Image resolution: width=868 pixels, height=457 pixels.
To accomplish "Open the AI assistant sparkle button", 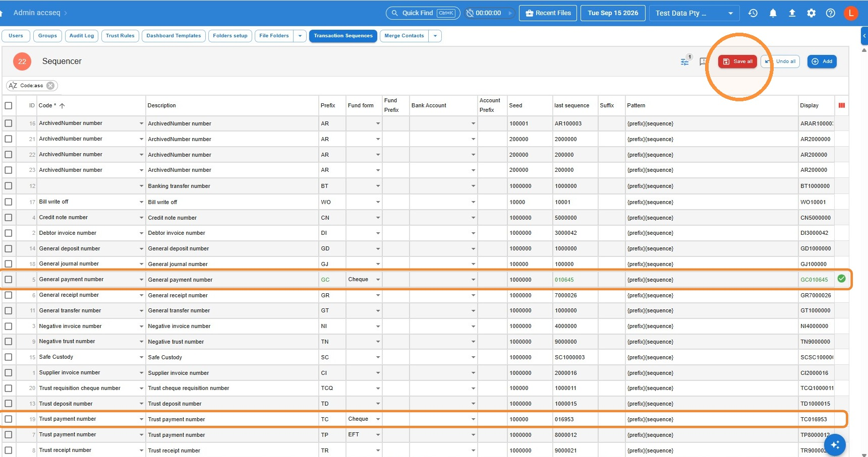I will pyautogui.click(x=835, y=445).
